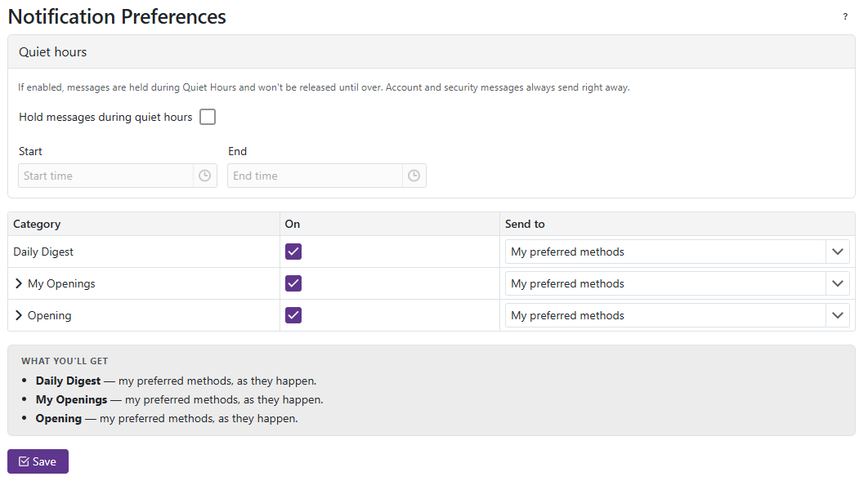The image size is (868, 481).
Task: Click the Hold messages during quiet hours label
Action: [x=105, y=118]
